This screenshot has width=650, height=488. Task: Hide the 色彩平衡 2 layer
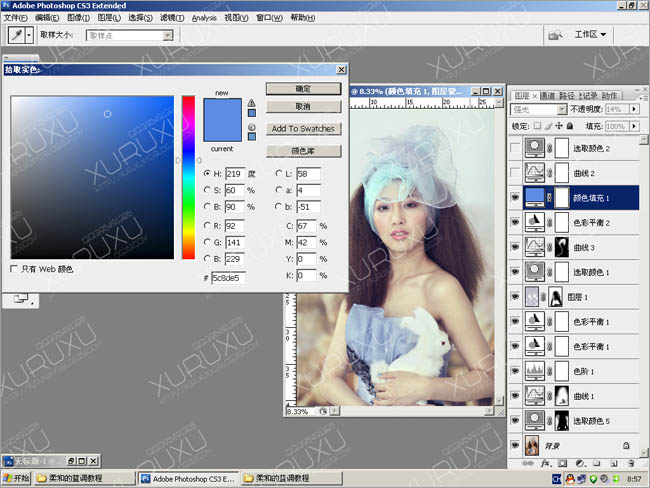[516, 222]
